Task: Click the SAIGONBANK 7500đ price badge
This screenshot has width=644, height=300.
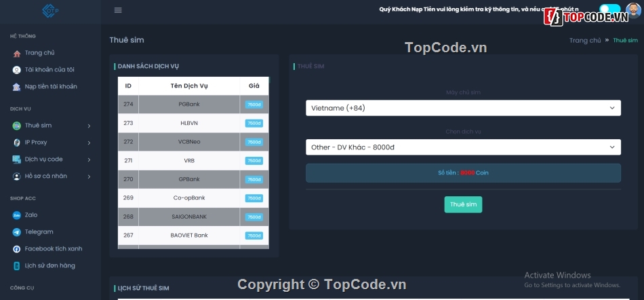Action: pyautogui.click(x=254, y=217)
